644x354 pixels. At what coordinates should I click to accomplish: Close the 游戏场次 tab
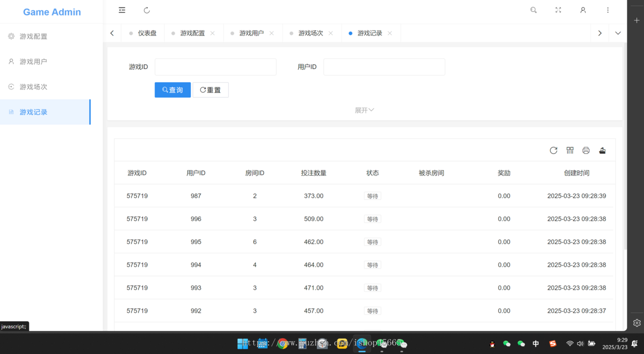coord(331,33)
